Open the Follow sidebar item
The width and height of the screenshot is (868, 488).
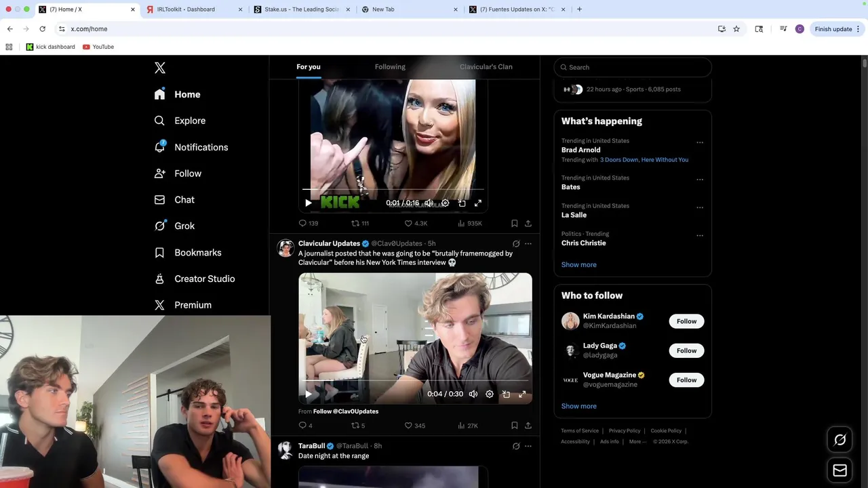pos(178,174)
